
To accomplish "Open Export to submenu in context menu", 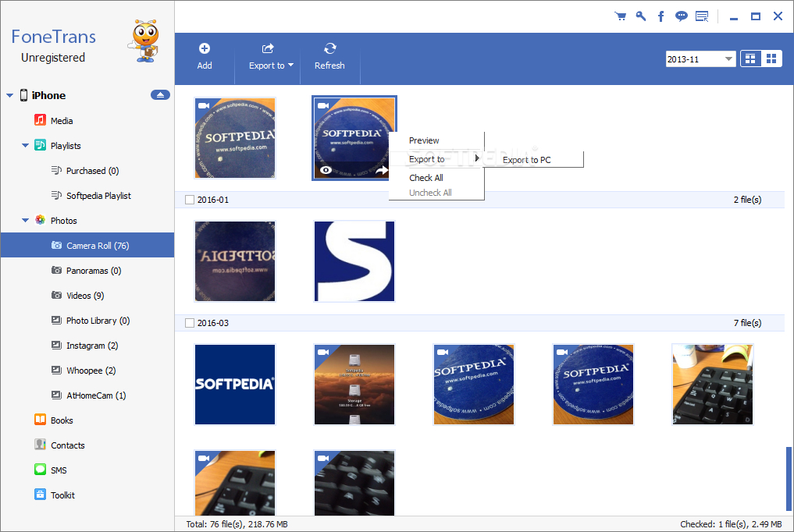I will coord(436,159).
